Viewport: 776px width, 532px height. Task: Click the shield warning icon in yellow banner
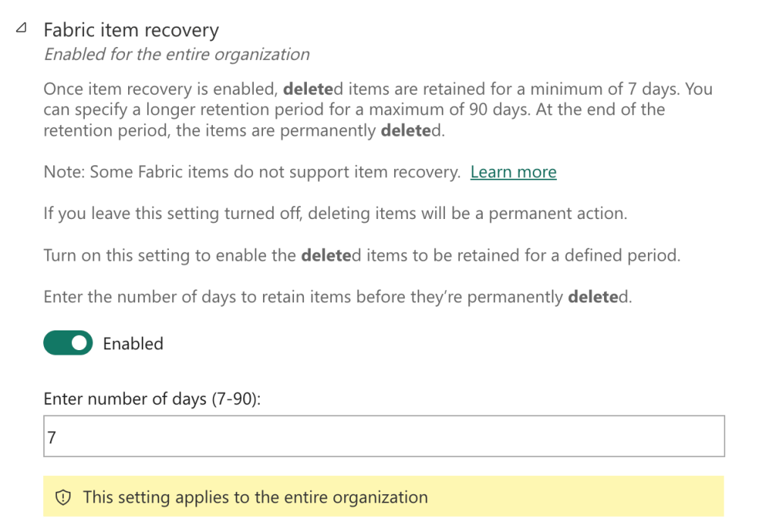(x=63, y=497)
